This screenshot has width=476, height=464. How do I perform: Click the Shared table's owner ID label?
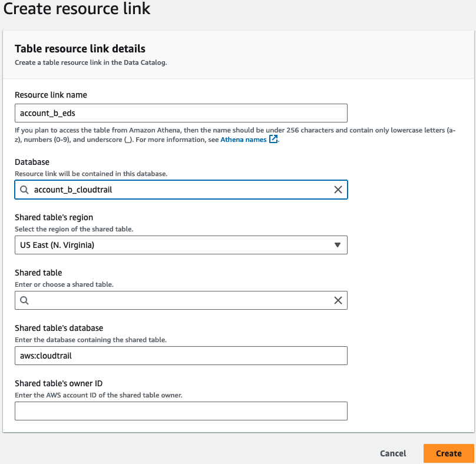click(x=58, y=383)
